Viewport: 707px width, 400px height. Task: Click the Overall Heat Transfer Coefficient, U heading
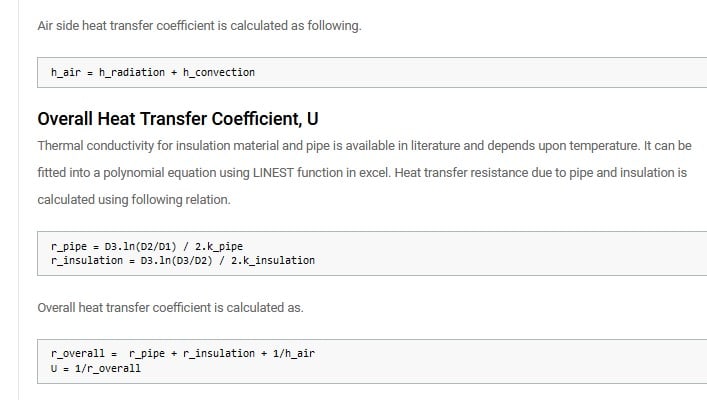[x=178, y=119]
